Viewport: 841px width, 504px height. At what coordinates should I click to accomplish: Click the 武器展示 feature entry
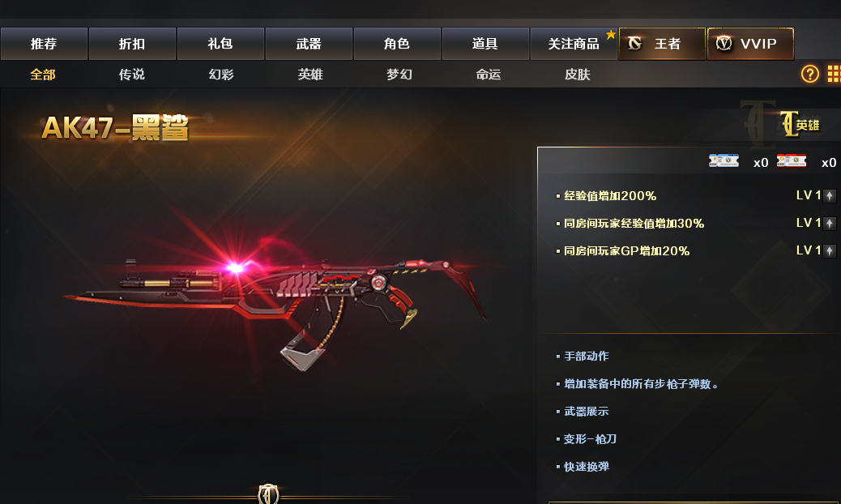(587, 412)
